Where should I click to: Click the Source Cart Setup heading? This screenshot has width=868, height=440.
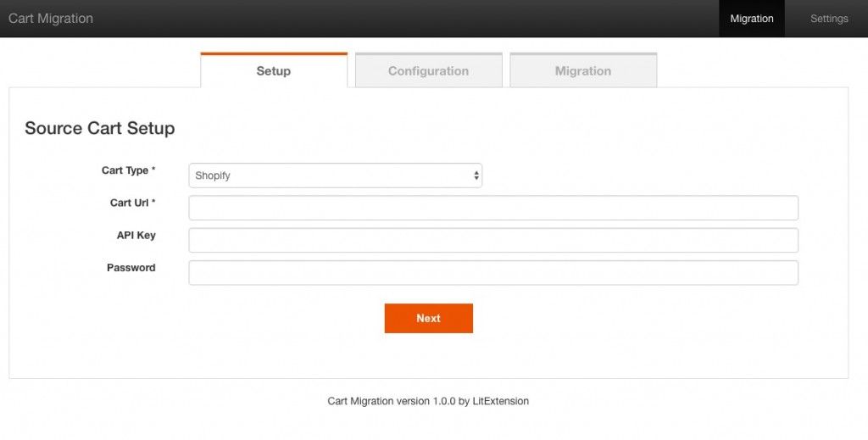pyautogui.click(x=100, y=128)
